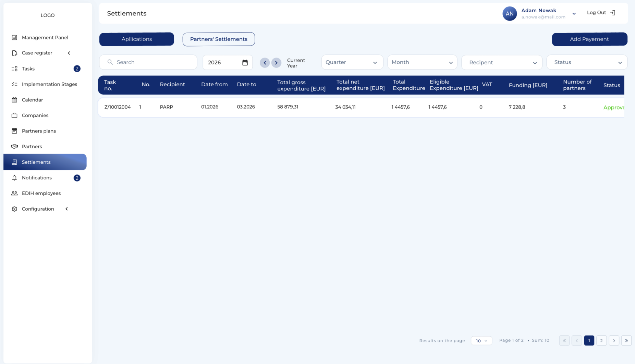Click the PARP recipient cell
The width and height of the screenshot is (635, 364).
166,107
